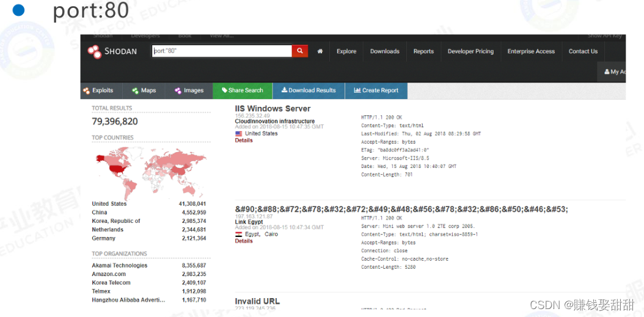Filter by Telmex organization
The image size is (644, 317).
tap(101, 291)
